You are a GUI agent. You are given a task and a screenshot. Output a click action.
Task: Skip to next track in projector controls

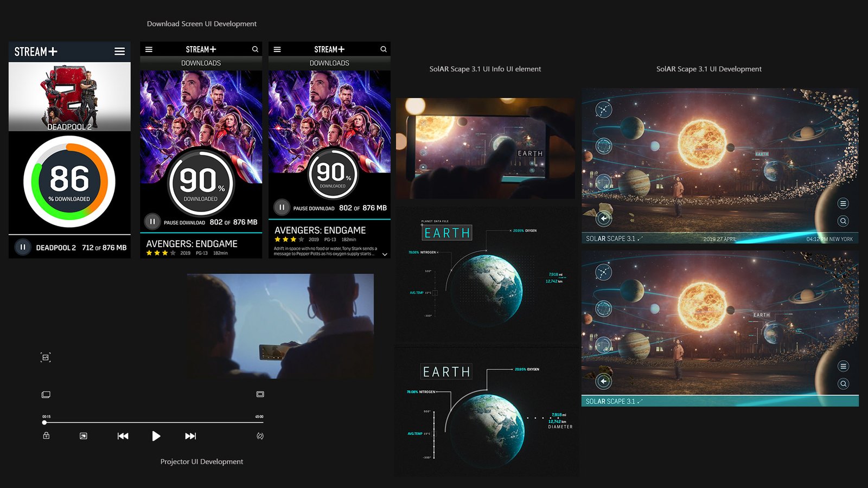(x=190, y=436)
